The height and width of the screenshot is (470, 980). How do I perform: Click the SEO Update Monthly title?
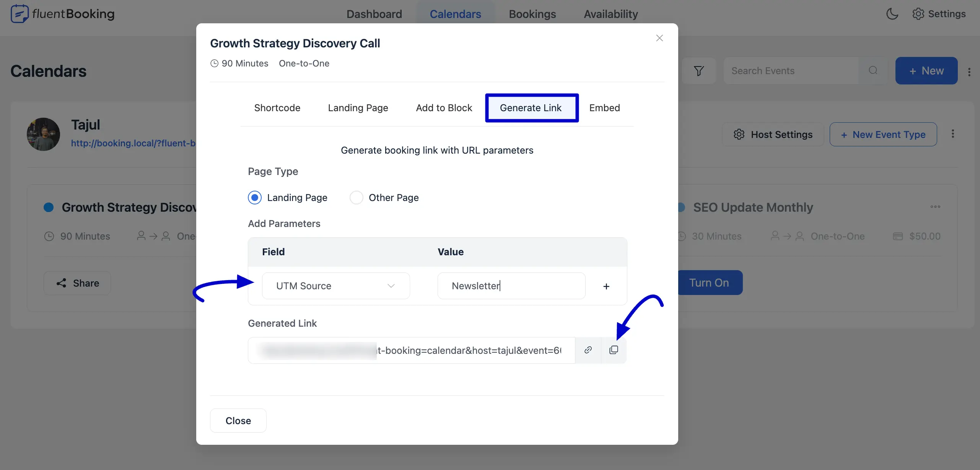click(x=753, y=207)
